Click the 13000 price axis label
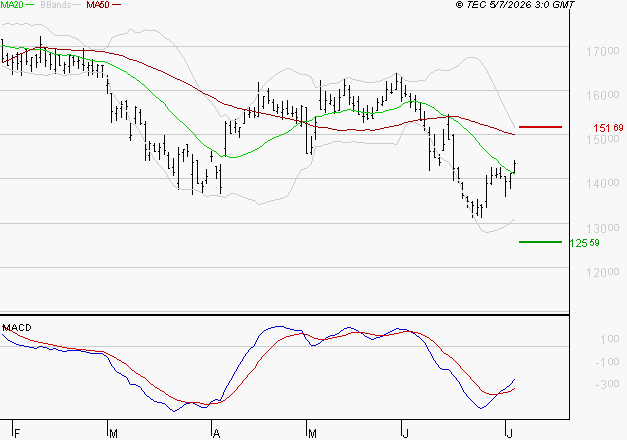Image resolution: width=627 pixels, height=440 pixels. click(603, 228)
